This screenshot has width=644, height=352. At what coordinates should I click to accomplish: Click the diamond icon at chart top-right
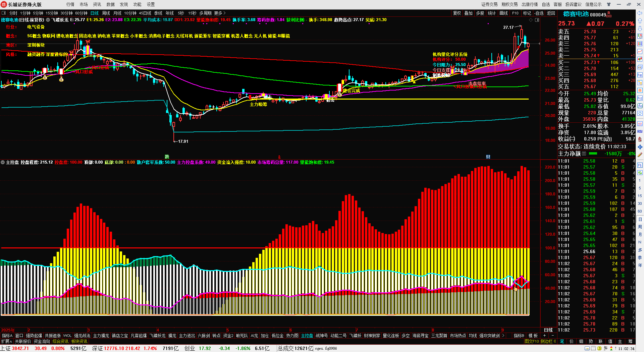pos(531,20)
